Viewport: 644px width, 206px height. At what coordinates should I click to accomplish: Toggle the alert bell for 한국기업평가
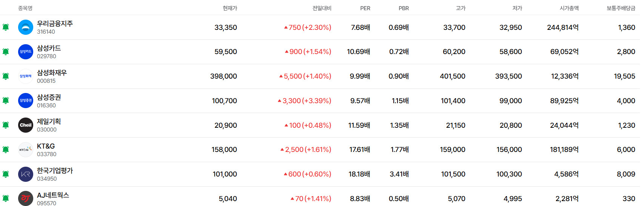click(6, 174)
